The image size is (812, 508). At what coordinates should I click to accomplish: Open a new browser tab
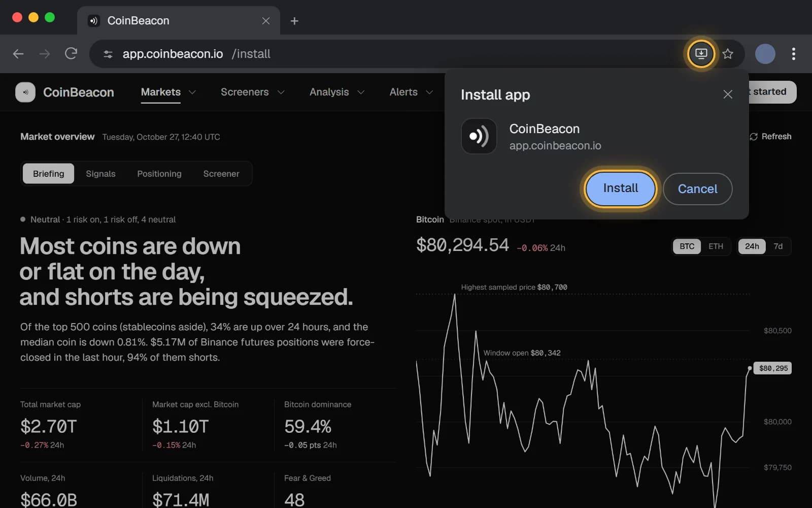(x=294, y=21)
